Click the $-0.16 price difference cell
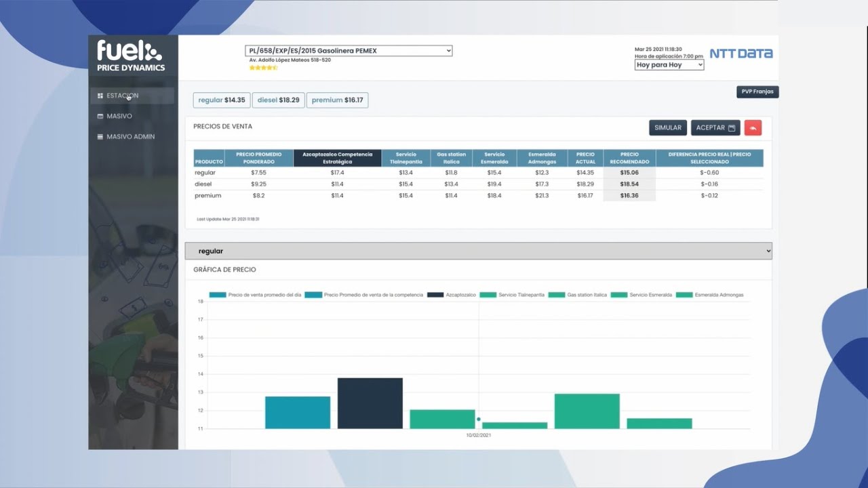 pyautogui.click(x=709, y=184)
